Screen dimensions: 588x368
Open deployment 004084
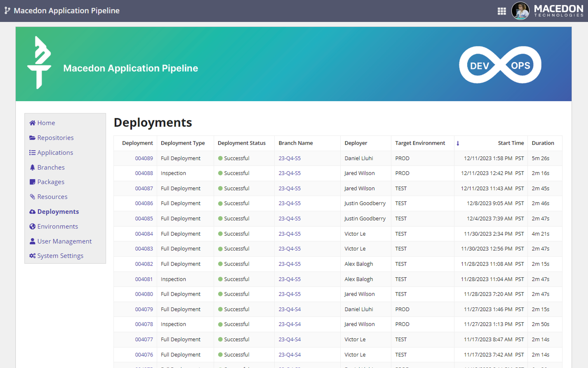tap(144, 234)
